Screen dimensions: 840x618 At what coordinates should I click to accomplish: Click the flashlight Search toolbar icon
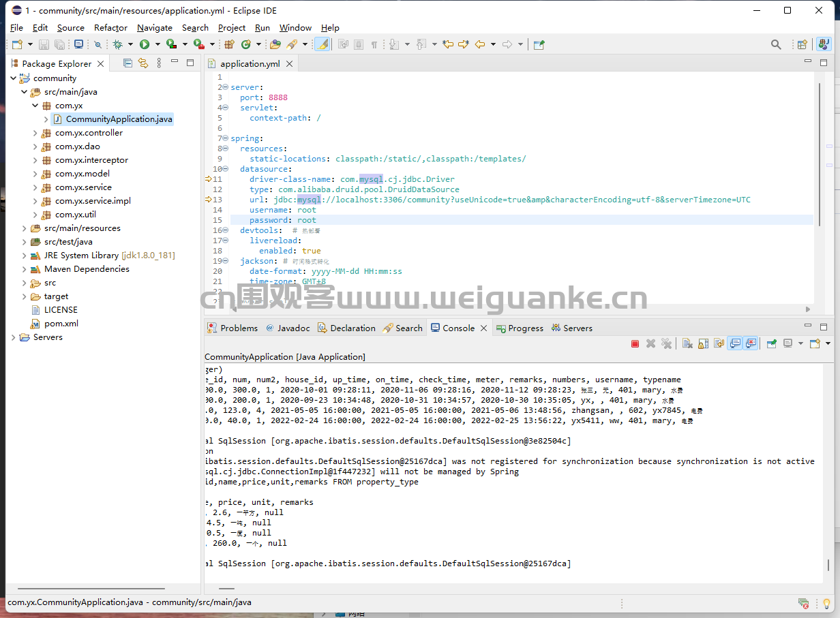click(x=292, y=44)
